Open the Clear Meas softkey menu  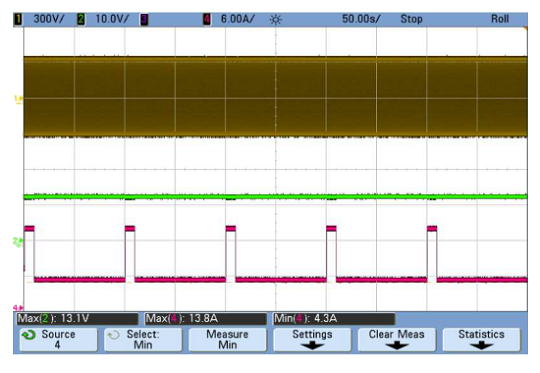(x=397, y=340)
